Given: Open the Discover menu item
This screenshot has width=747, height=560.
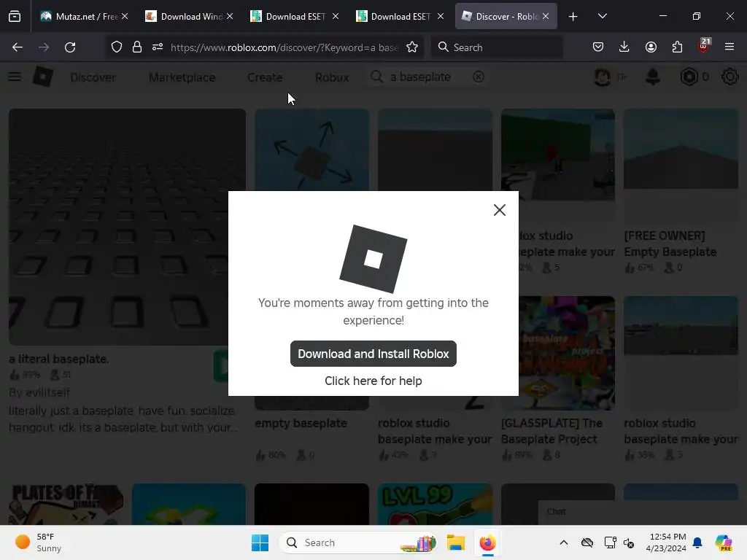Looking at the screenshot, I should tap(93, 77).
